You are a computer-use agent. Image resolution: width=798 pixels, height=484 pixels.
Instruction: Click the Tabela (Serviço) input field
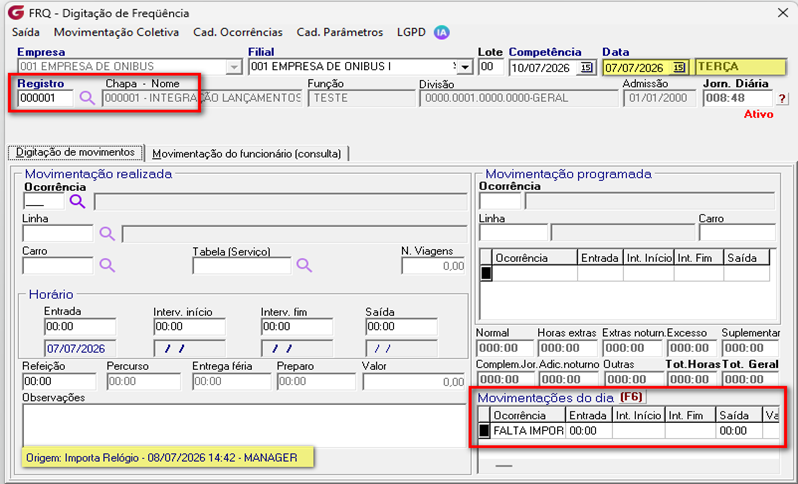242,265
